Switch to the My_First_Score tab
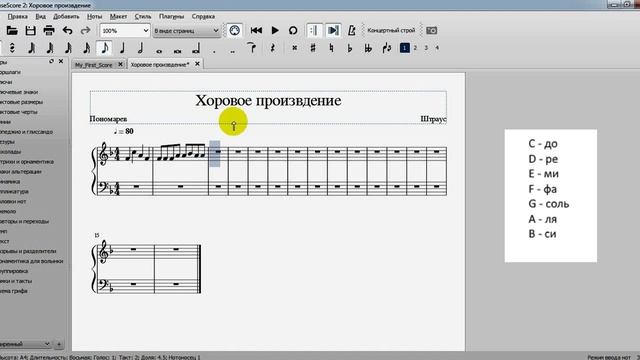This screenshot has width=640, height=360. tap(93, 64)
